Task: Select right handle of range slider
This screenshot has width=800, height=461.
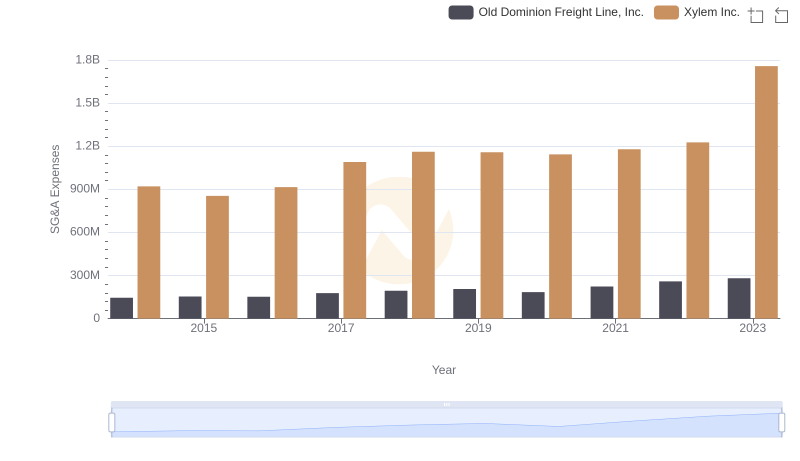Action: pos(781,422)
